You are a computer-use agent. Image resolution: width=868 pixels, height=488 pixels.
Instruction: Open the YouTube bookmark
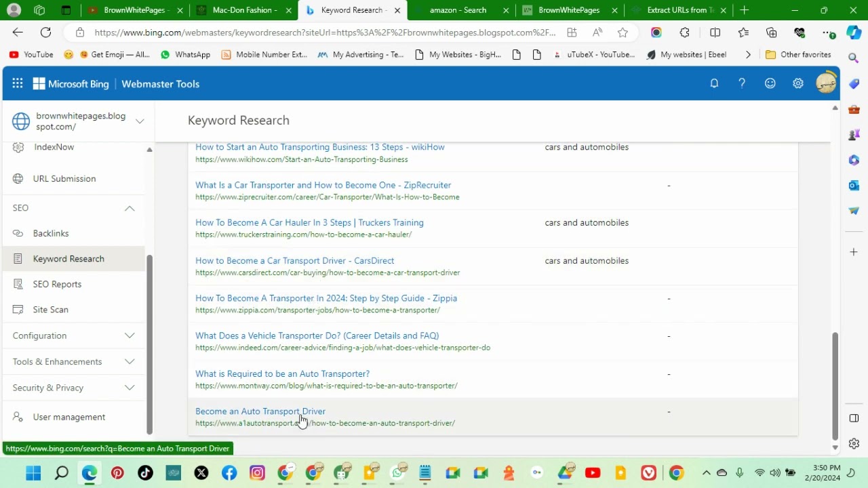coord(31,55)
